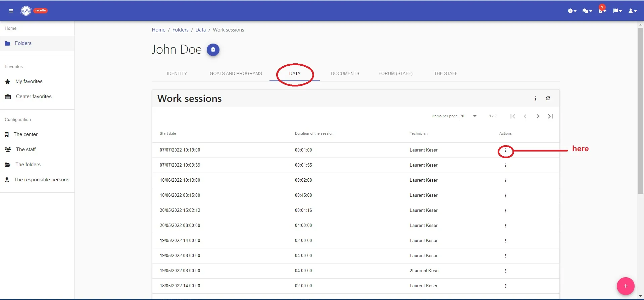The height and width of the screenshot is (300, 644).
Task: Open the help question mark menu
Action: (572, 11)
